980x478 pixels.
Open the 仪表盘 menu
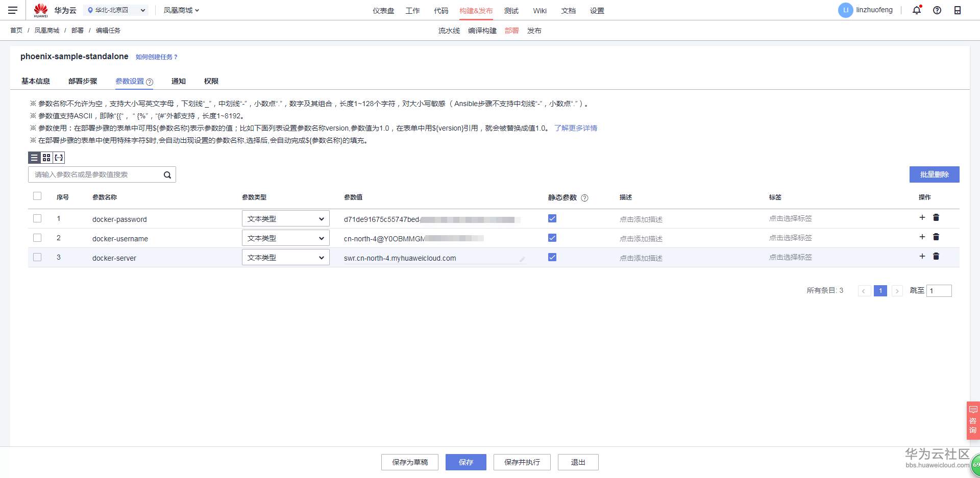[x=383, y=11]
